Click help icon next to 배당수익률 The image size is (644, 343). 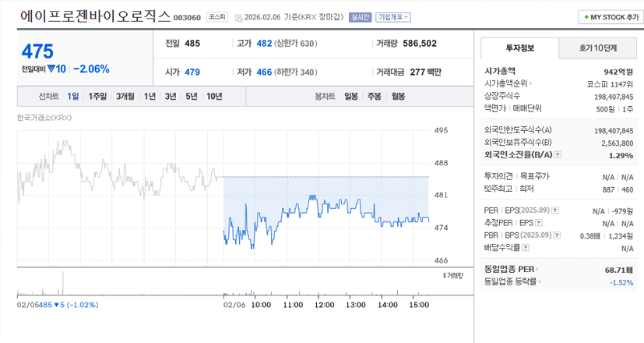526,248
